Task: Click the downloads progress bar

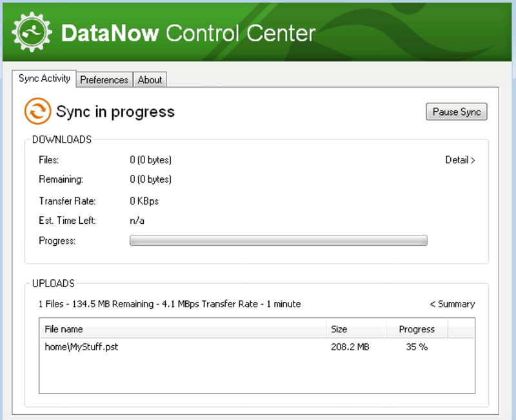Action: click(279, 241)
